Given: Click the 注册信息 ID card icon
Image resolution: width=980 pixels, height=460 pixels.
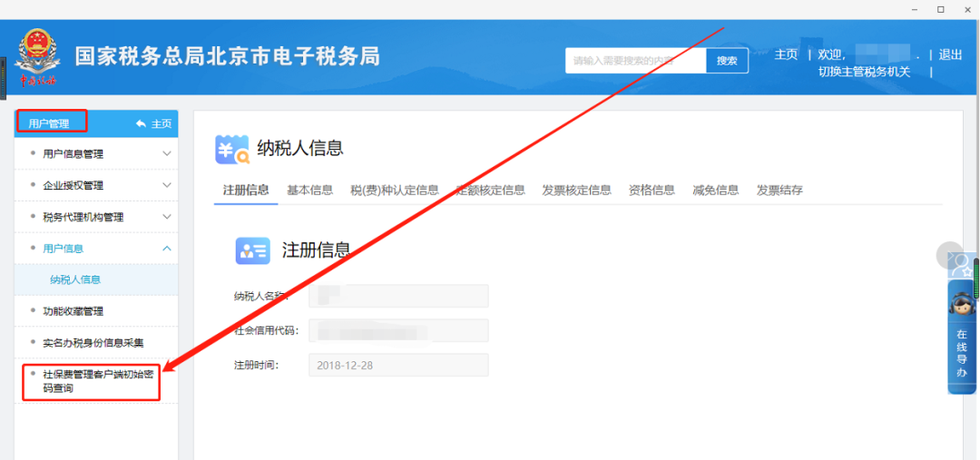Looking at the screenshot, I should 252,250.
